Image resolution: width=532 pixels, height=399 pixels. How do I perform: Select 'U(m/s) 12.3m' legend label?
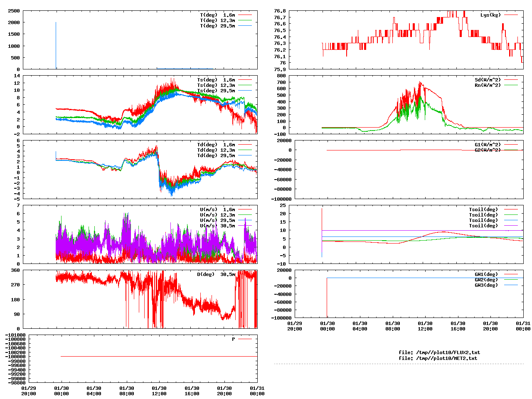217,215
